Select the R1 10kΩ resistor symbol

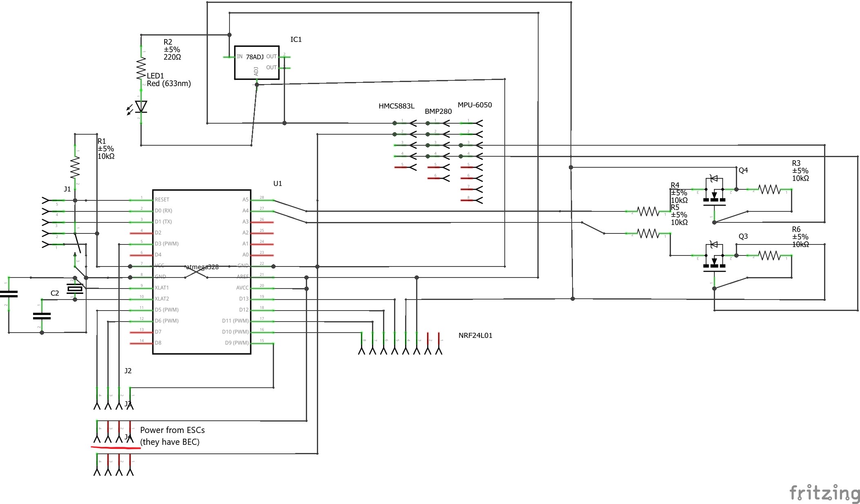click(x=75, y=167)
